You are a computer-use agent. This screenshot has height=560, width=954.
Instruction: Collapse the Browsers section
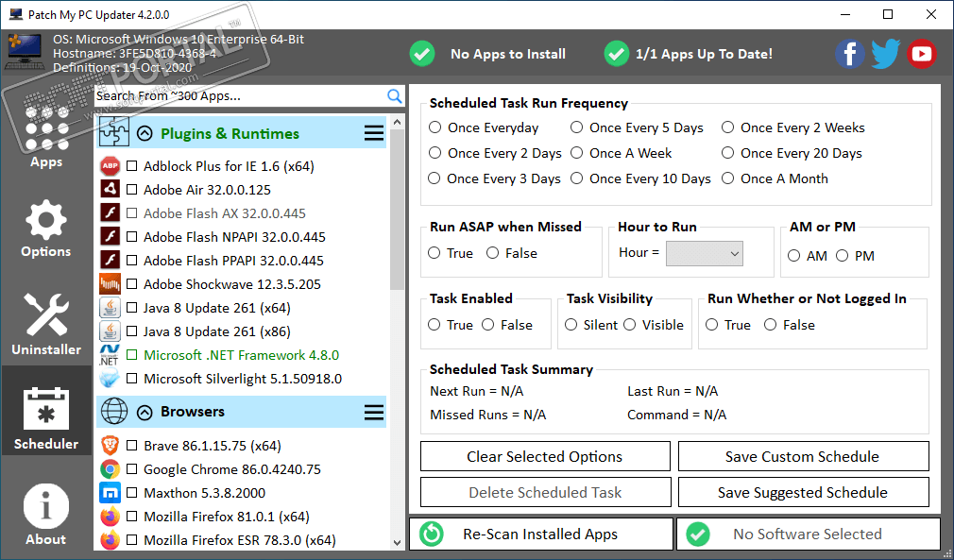coord(145,413)
